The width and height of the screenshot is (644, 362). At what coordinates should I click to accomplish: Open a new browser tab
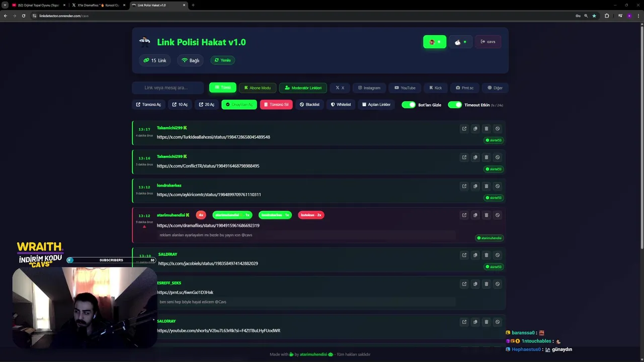[x=193, y=5]
